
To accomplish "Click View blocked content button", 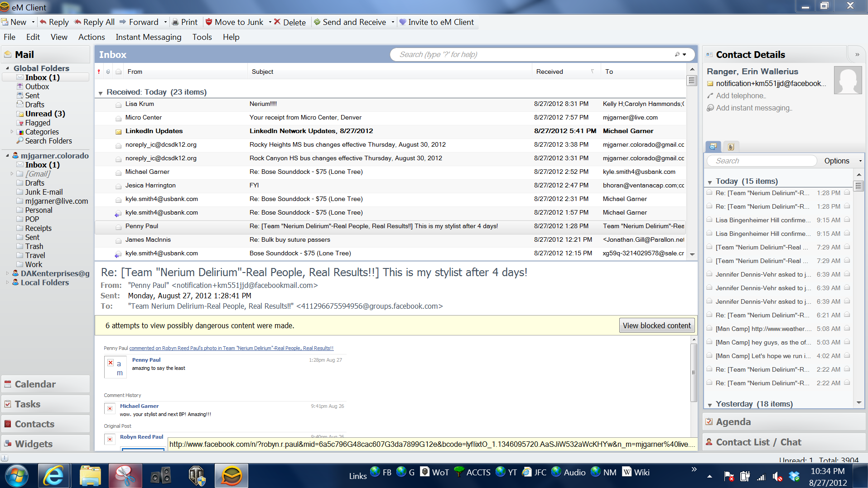I will click(x=656, y=325).
